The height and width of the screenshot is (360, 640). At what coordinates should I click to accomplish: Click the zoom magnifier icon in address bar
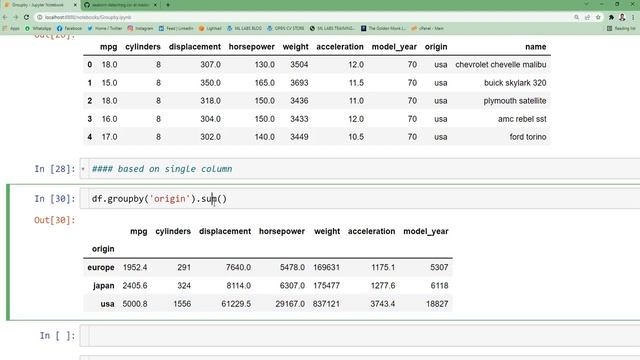click(x=576, y=17)
